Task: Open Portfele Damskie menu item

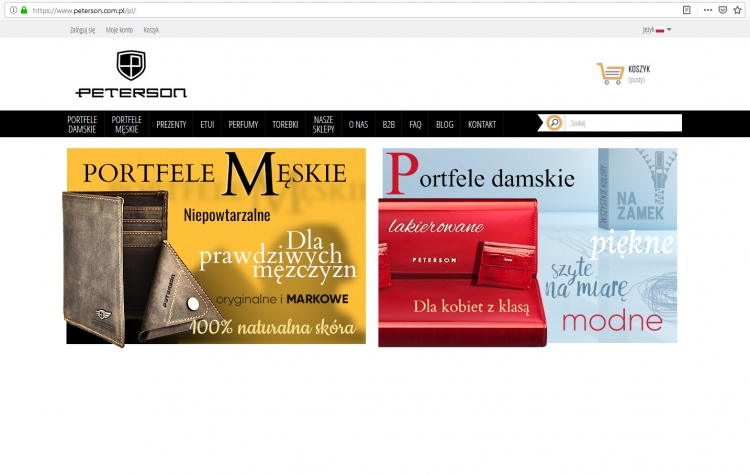Action: pyautogui.click(x=82, y=124)
